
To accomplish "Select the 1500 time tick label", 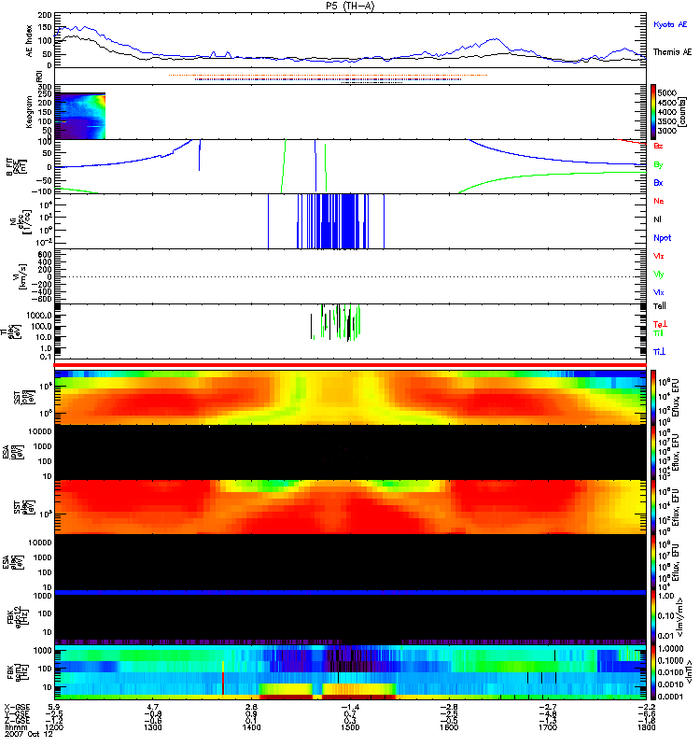I will pos(350,727).
